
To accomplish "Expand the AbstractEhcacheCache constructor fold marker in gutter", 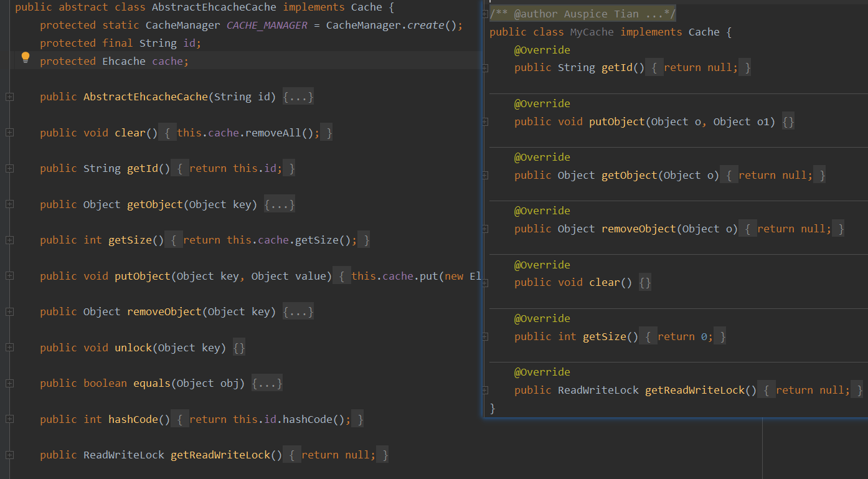I will [x=9, y=97].
